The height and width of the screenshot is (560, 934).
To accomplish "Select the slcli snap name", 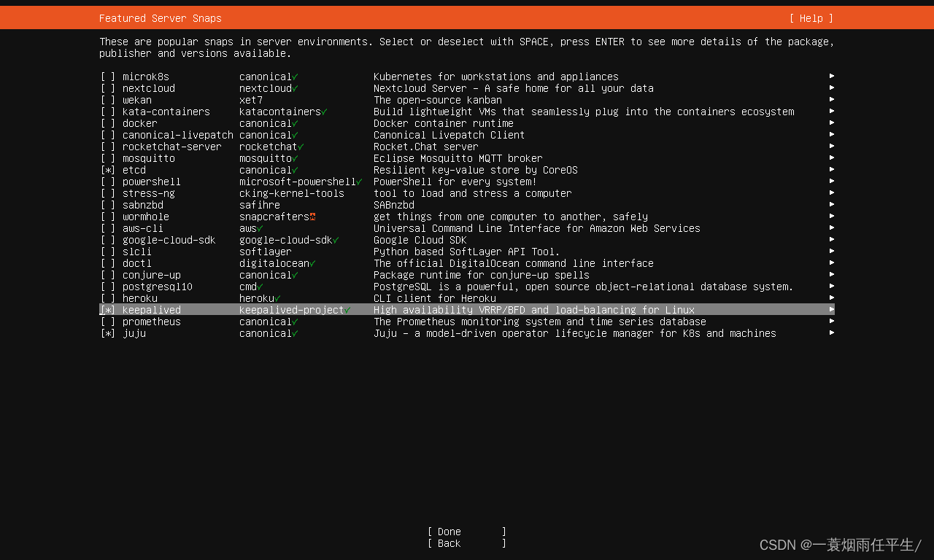I will [137, 252].
